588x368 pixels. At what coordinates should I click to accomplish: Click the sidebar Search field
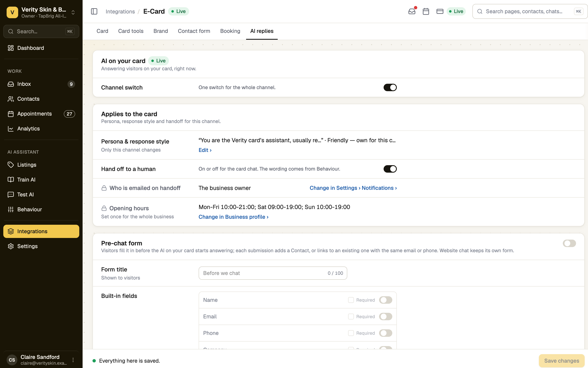41,31
